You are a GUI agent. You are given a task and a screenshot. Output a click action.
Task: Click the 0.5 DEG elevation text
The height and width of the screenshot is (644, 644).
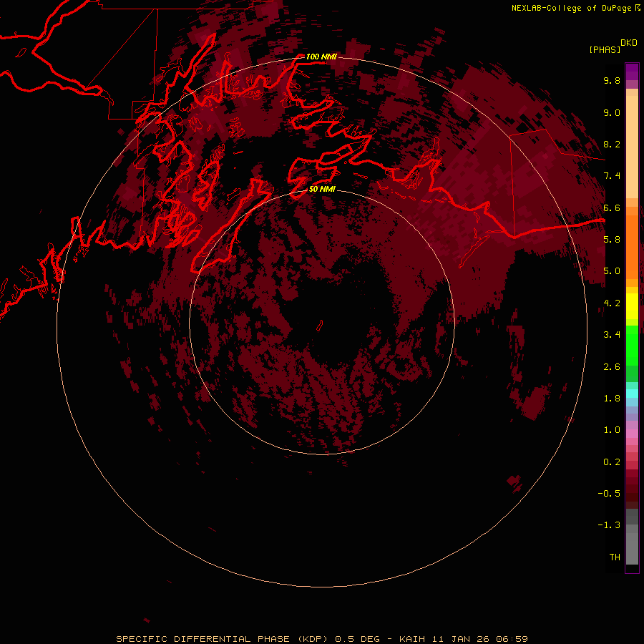coord(357,639)
